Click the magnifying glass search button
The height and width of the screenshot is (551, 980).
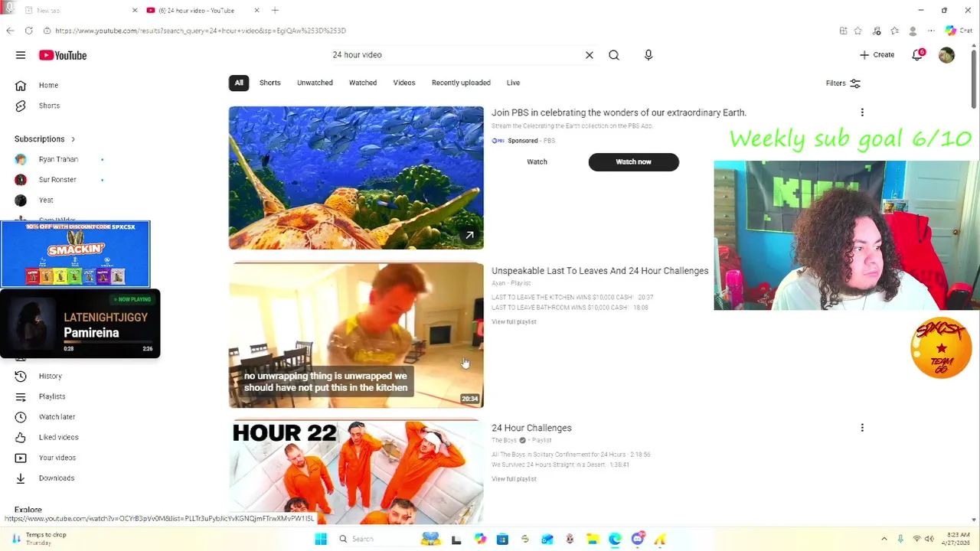tap(614, 55)
